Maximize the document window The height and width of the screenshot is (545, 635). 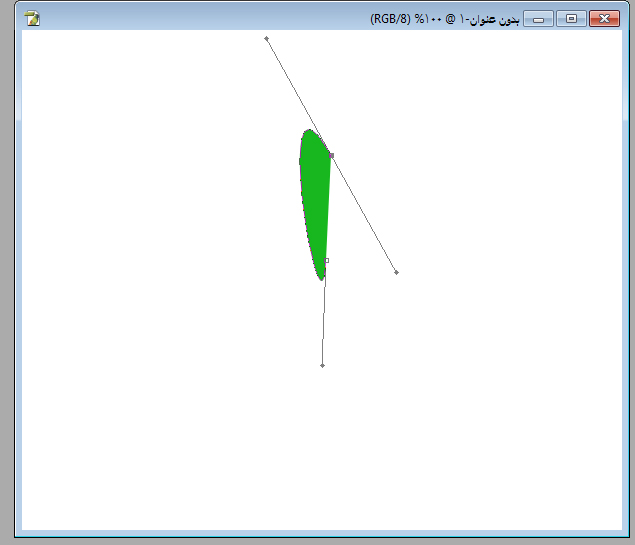coord(571,18)
